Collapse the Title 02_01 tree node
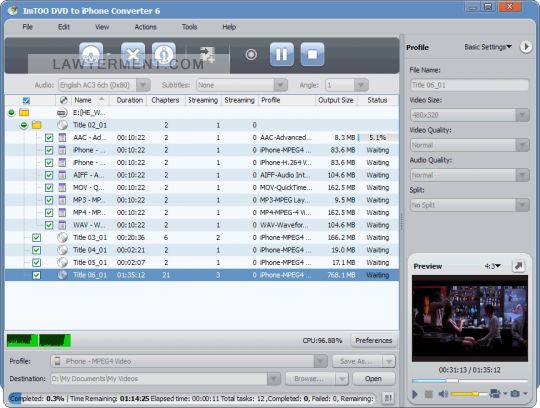 (24, 125)
